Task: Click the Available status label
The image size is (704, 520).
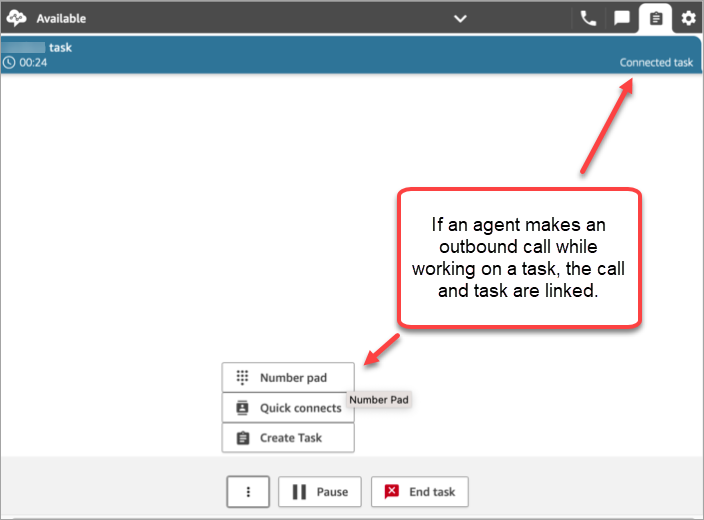Action: [x=61, y=18]
